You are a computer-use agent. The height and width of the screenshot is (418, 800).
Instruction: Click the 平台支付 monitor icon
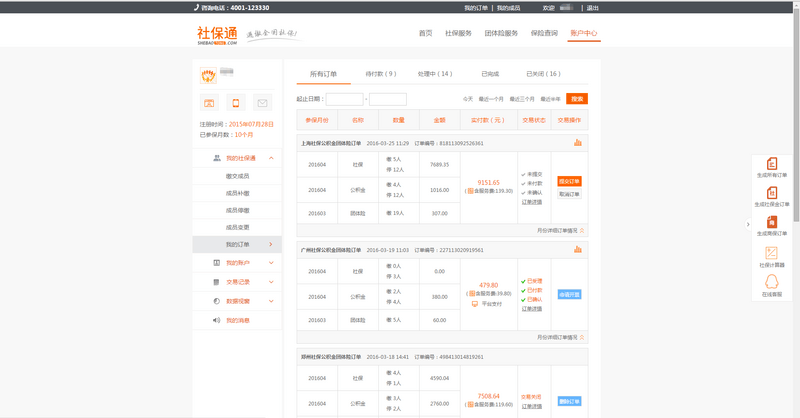click(x=475, y=304)
